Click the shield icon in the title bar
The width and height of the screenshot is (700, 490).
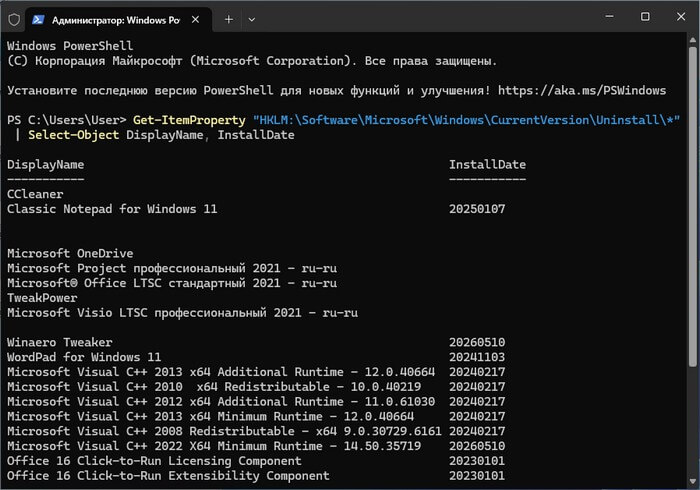click(x=14, y=20)
